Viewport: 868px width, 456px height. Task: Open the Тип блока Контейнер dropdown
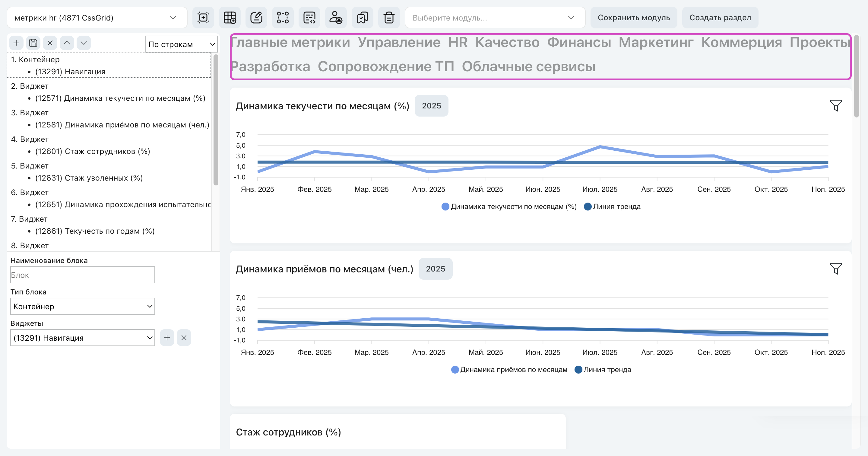pos(83,306)
